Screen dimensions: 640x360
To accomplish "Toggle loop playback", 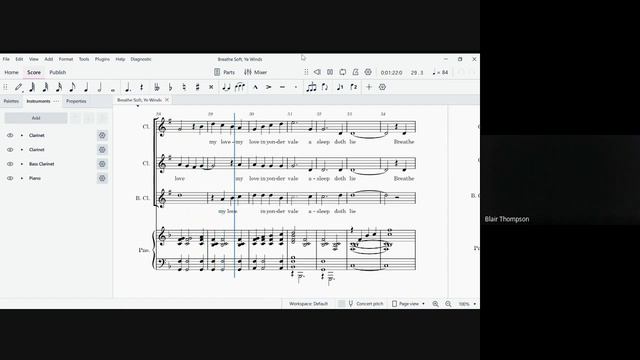I will [x=343, y=72].
